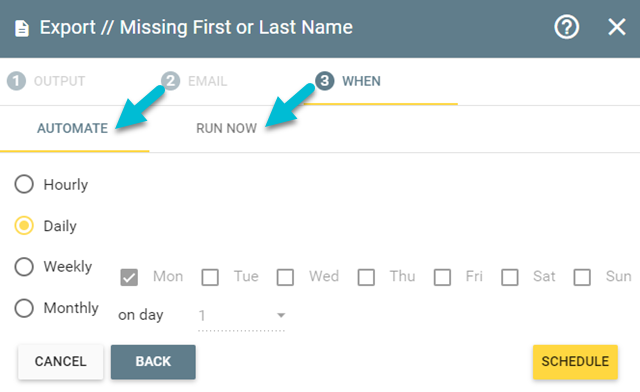Click the Cancel button
640x392 pixels.
[60, 362]
